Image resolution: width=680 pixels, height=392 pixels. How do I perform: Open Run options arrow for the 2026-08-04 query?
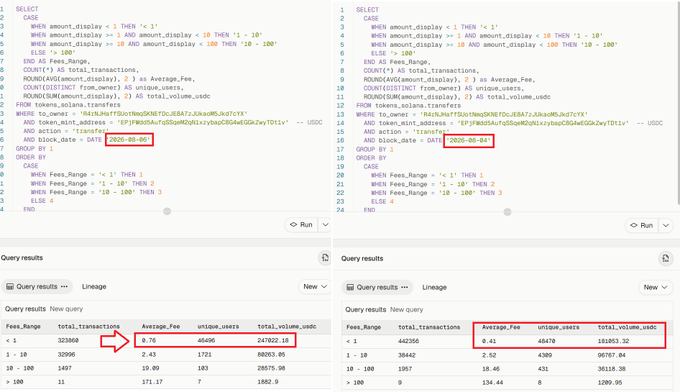666,225
